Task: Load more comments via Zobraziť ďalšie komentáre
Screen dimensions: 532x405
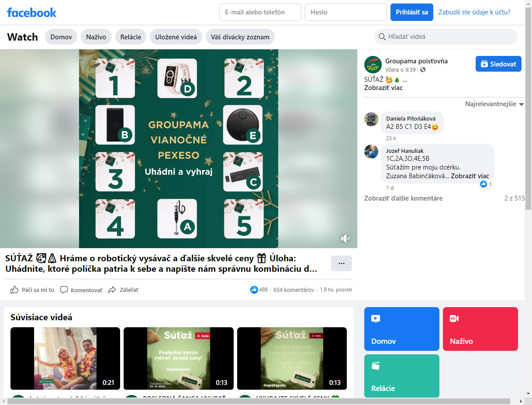Action: (x=403, y=198)
